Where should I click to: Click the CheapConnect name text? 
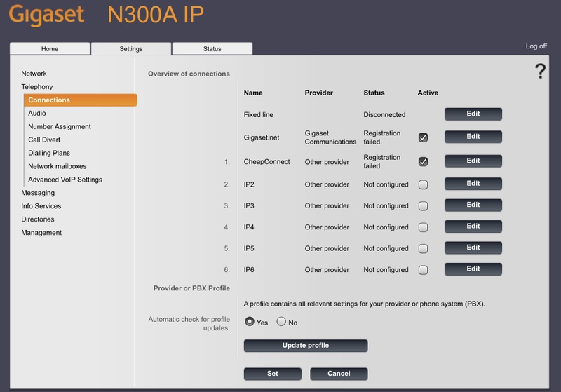[266, 162]
